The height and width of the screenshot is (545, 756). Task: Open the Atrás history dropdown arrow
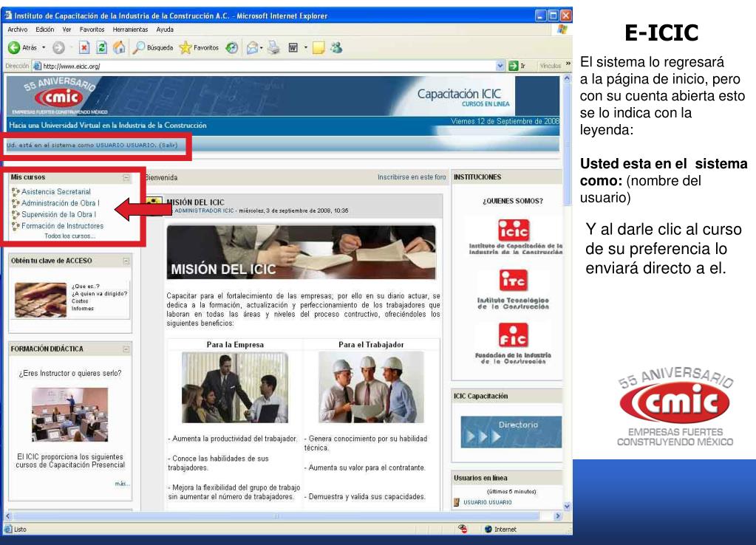coord(44,47)
